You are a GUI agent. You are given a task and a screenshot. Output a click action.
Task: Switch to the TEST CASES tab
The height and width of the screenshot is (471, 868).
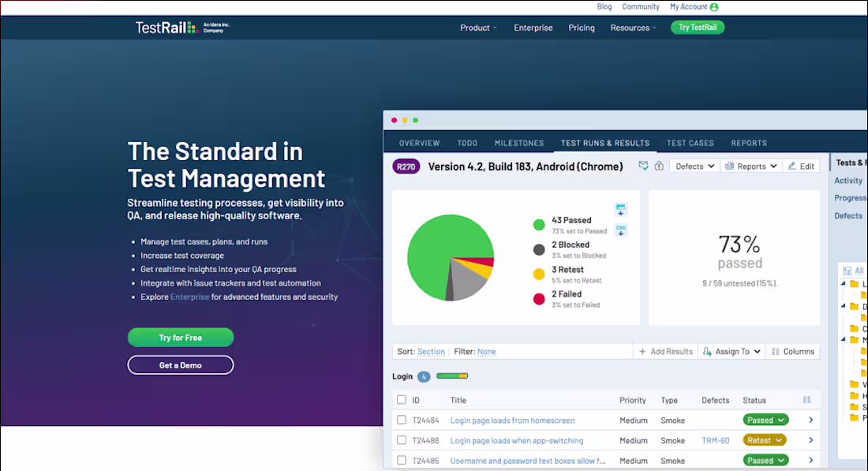click(690, 143)
